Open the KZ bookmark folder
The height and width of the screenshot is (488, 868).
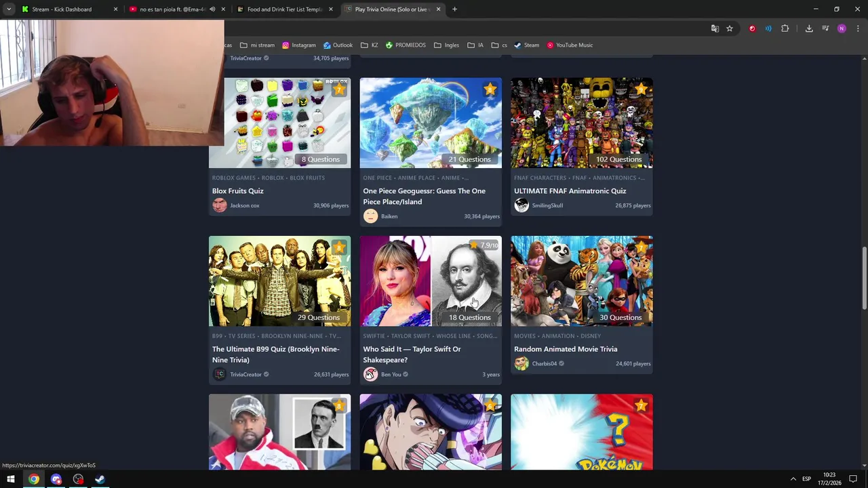coord(370,45)
